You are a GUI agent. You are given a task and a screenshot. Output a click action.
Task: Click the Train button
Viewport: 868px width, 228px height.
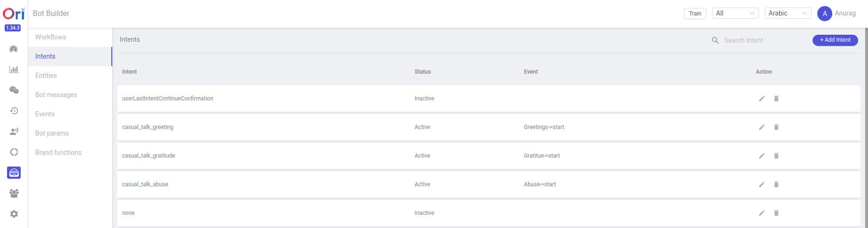695,14
